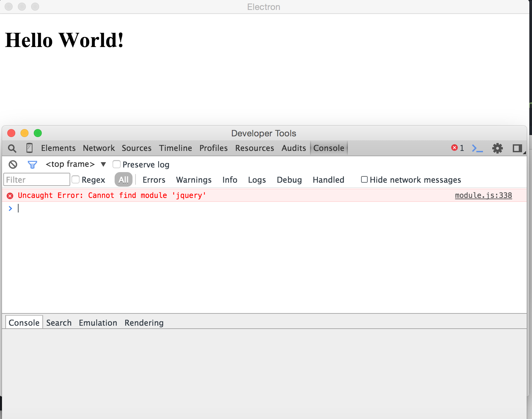Viewport: 532px width, 419px height.
Task: Click the Uncaught Error jquery message
Action: 112,195
